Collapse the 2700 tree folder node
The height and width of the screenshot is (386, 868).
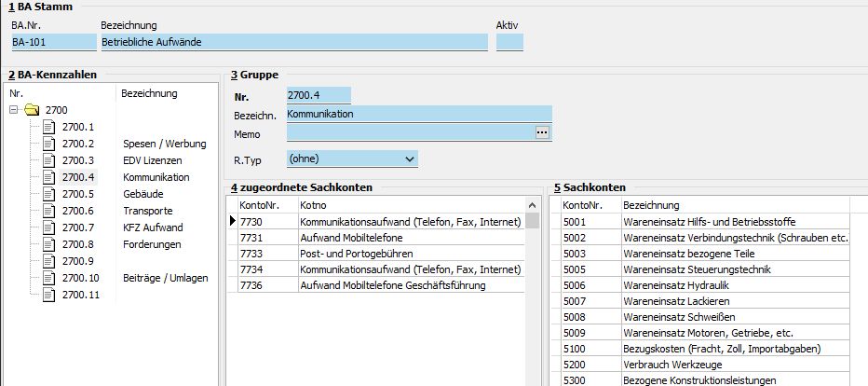click(x=13, y=110)
